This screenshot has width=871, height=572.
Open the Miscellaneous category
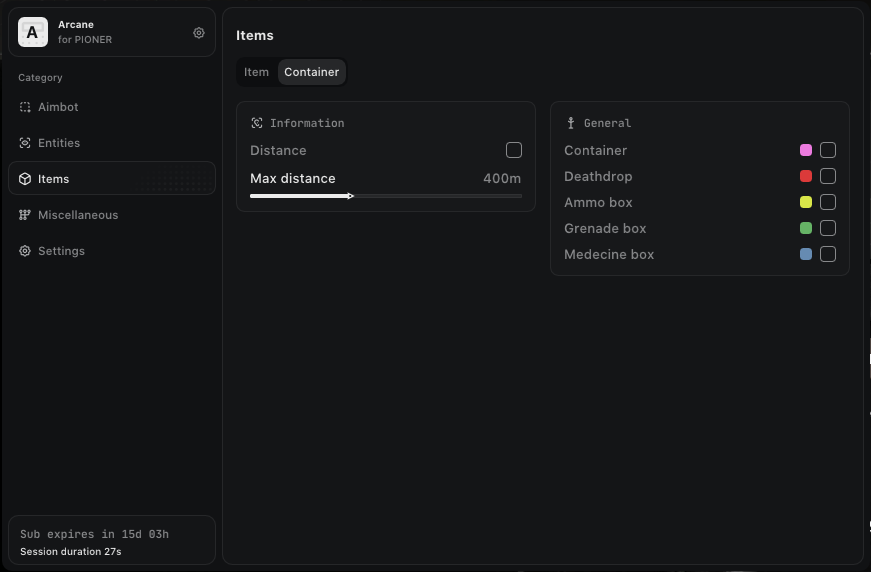coord(78,215)
